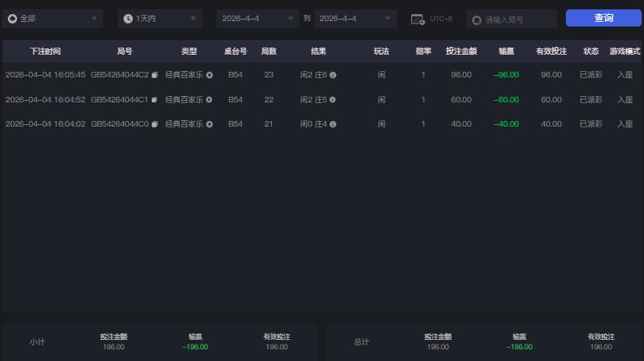The height and width of the screenshot is (361, 644).
Task: Click the 局数 column header
Action: [x=269, y=52]
